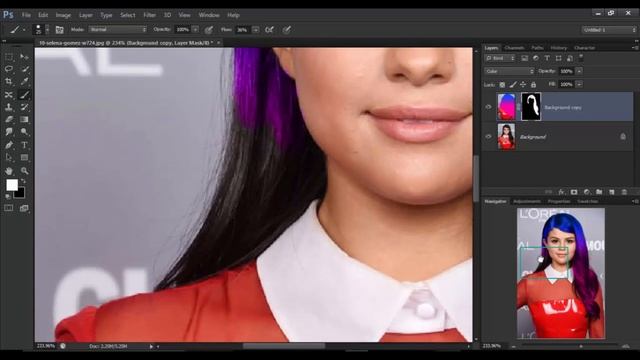Toggle pressure for size button
The width and height of the screenshot is (640, 360).
click(287, 30)
